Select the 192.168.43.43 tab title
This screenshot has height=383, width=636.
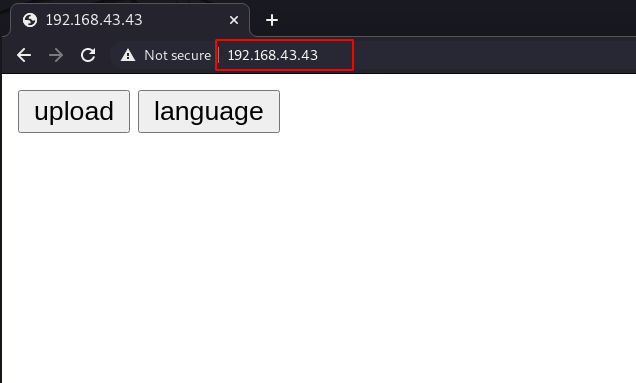coord(94,20)
